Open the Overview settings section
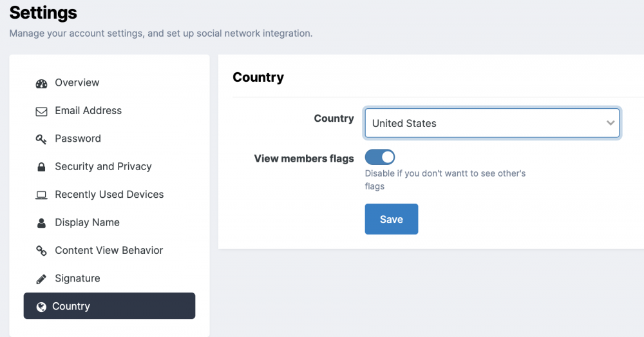644x337 pixels. 77,83
